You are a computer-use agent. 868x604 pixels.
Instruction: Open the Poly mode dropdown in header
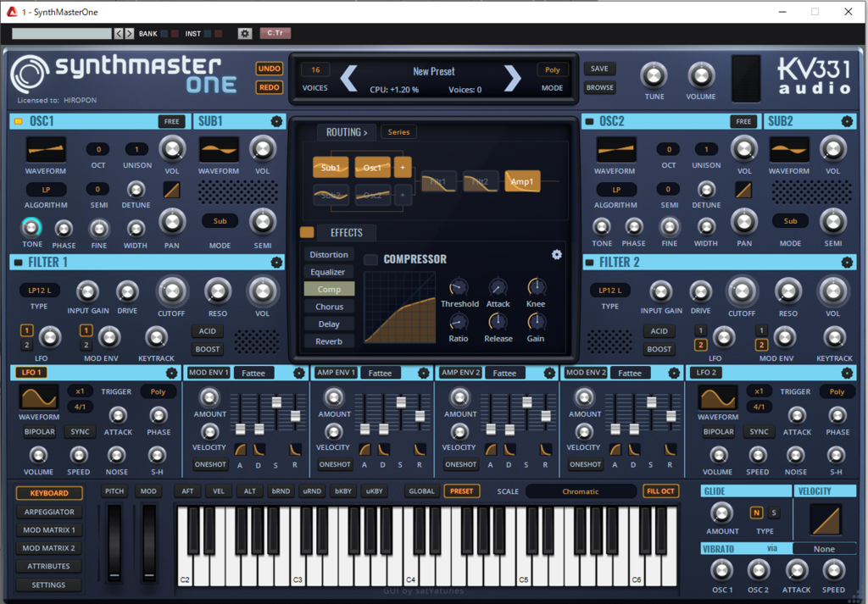tap(553, 69)
